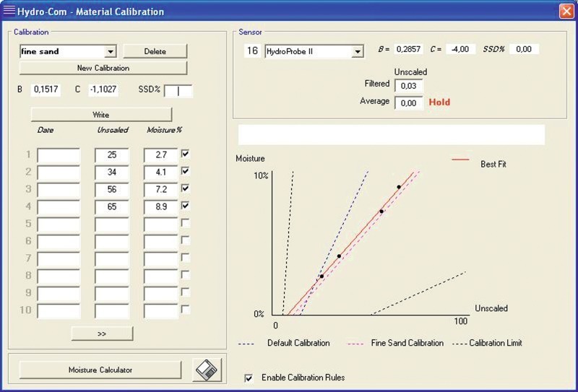Close the Material Calibration window

point(566,12)
